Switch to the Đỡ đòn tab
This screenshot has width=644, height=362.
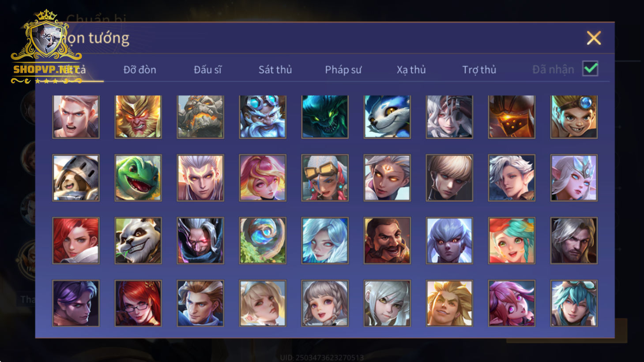click(x=139, y=70)
